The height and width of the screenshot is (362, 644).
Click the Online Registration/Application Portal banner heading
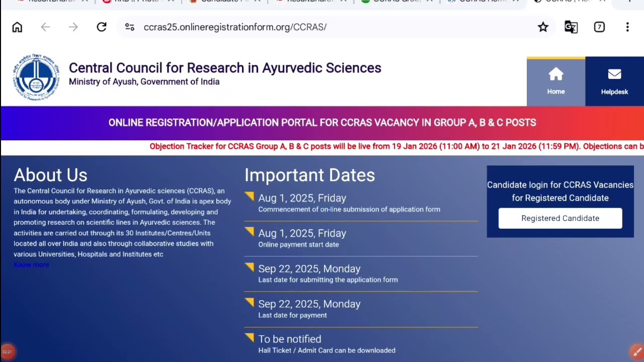coord(322,123)
